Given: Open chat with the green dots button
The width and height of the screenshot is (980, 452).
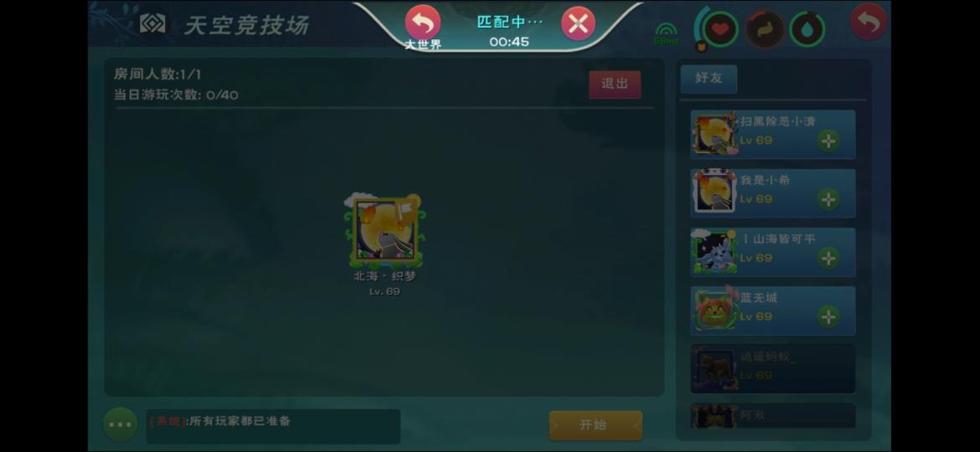Looking at the screenshot, I should (x=120, y=424).
